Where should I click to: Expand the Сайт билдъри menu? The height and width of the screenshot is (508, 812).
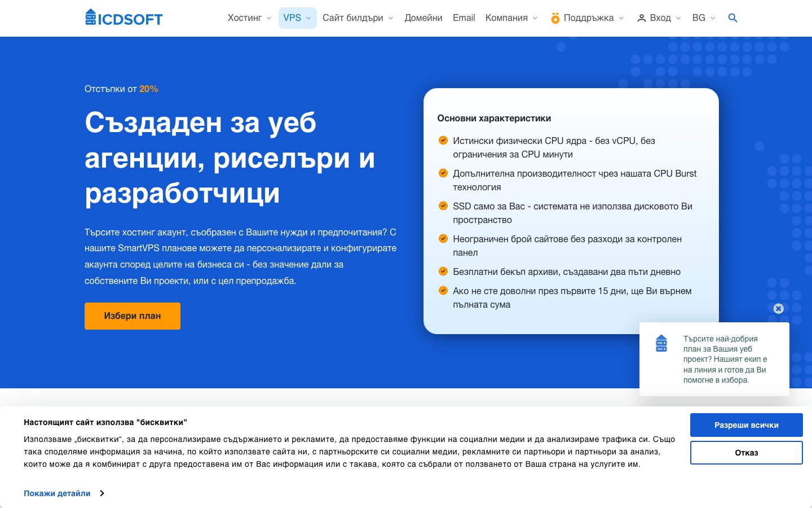358,18
